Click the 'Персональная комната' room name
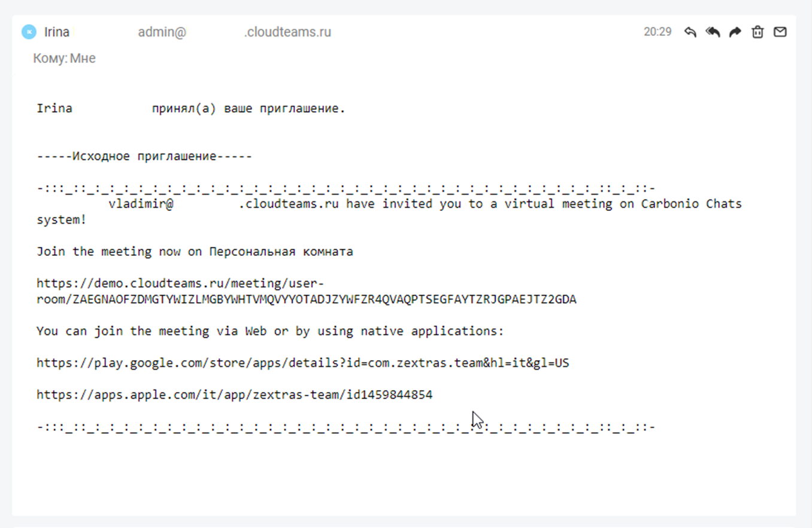 pyautogui.click(x=281, y=252)
